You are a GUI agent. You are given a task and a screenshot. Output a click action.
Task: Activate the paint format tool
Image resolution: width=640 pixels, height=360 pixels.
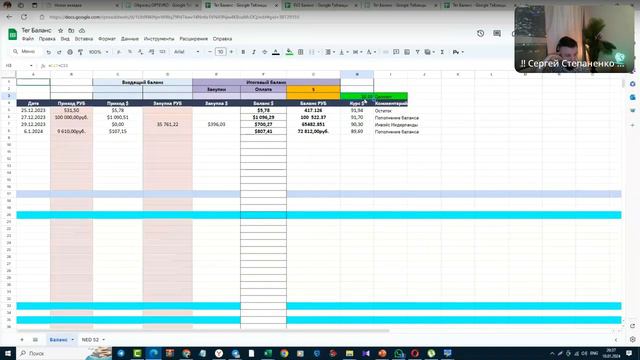[x=80, y=52]
